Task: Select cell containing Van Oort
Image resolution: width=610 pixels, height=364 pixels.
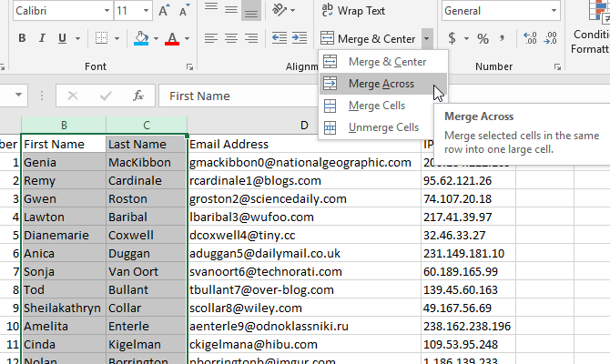Action: (147, 271)
